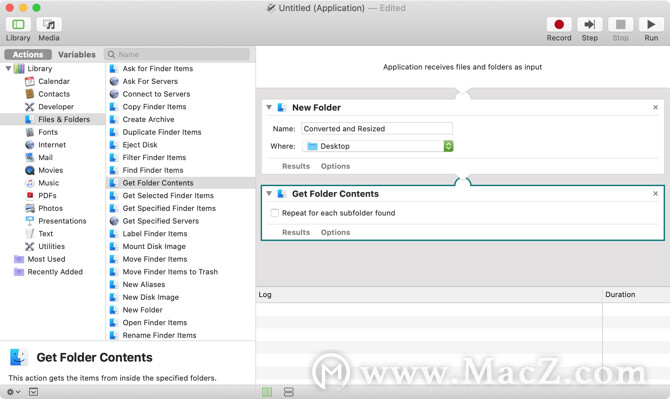Viewport: 670px width, 399px height.
Task: Collapse the Get Folder Contents action
Action: click(x=269, y=194)
